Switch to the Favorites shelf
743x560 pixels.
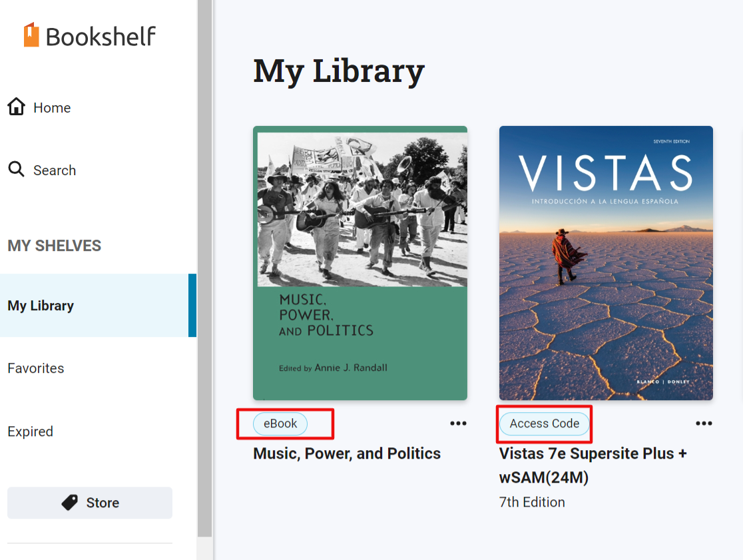35,368
